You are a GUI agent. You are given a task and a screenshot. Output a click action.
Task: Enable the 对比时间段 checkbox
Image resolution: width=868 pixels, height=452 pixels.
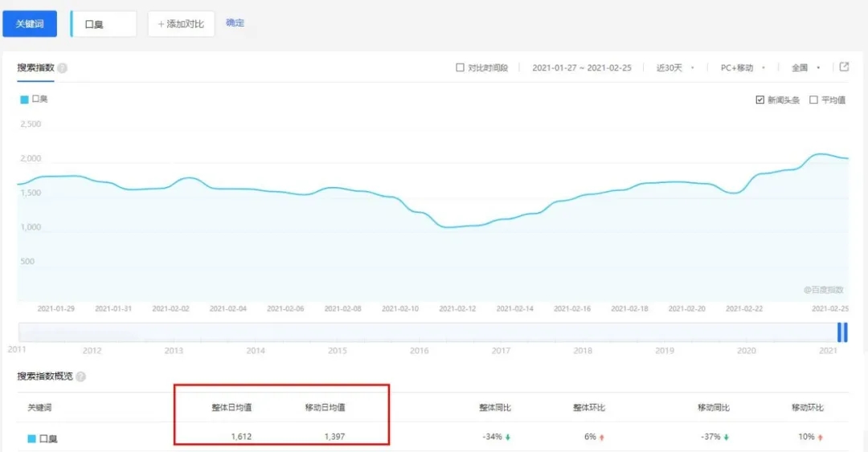point(460,68)
